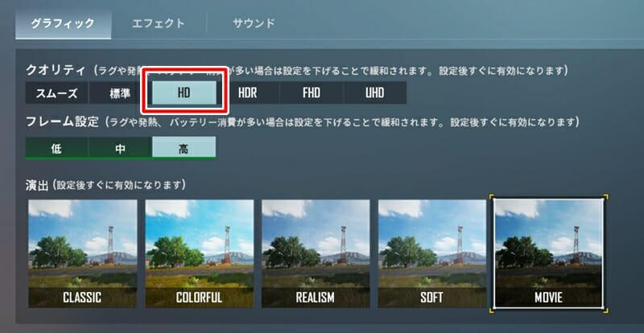Set frame rate to 低

pyautogui.click(x=56, y=148)
